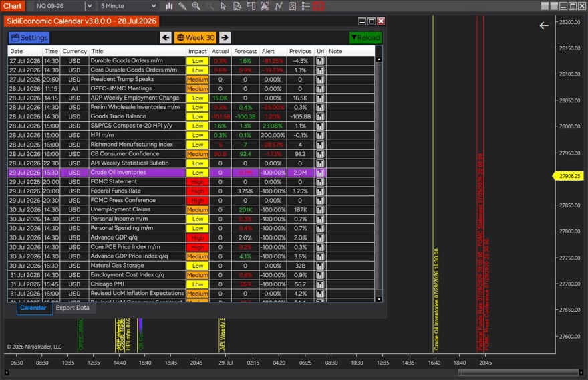The image size is (588, 380).
Task: Sort by the Currency column header
Action: coord(75,51)
